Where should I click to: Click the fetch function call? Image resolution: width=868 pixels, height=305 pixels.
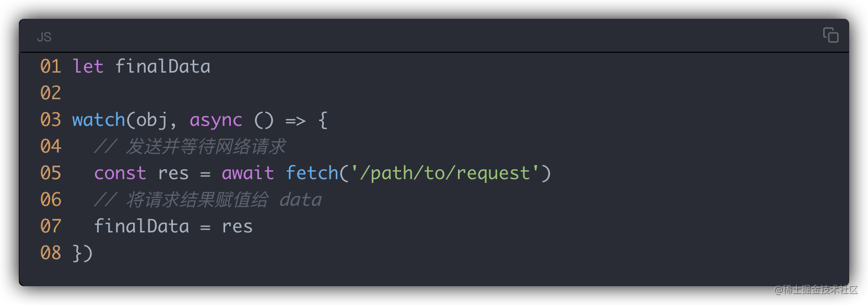click(x=312, y=173)
